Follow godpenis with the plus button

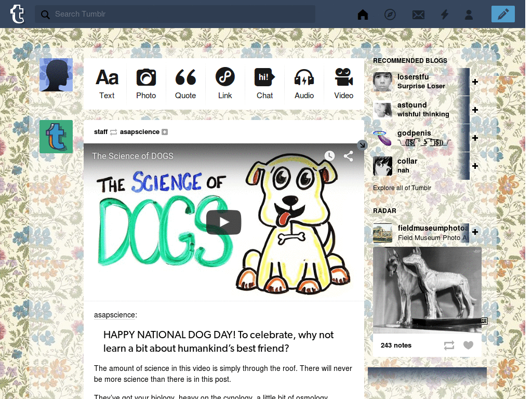[475, 138]
